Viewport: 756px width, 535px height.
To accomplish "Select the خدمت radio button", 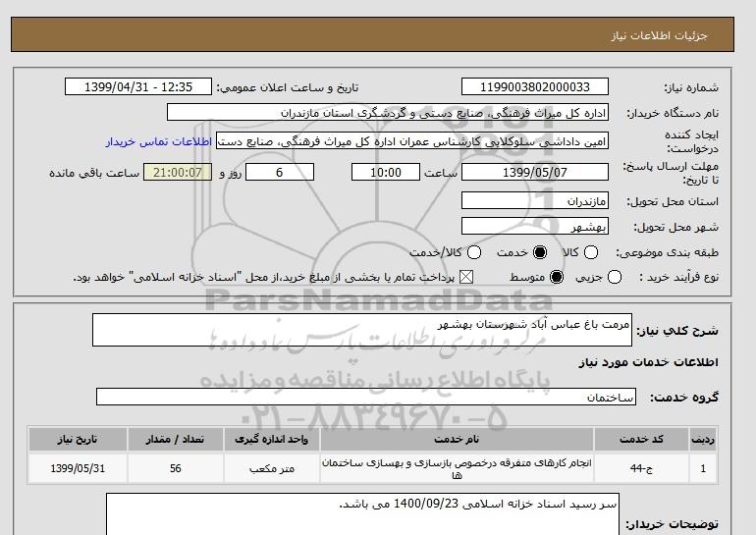I will coord(540,252).
